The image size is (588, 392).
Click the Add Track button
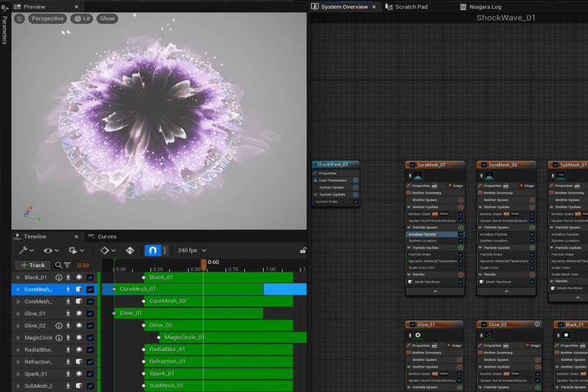(33, 265)
